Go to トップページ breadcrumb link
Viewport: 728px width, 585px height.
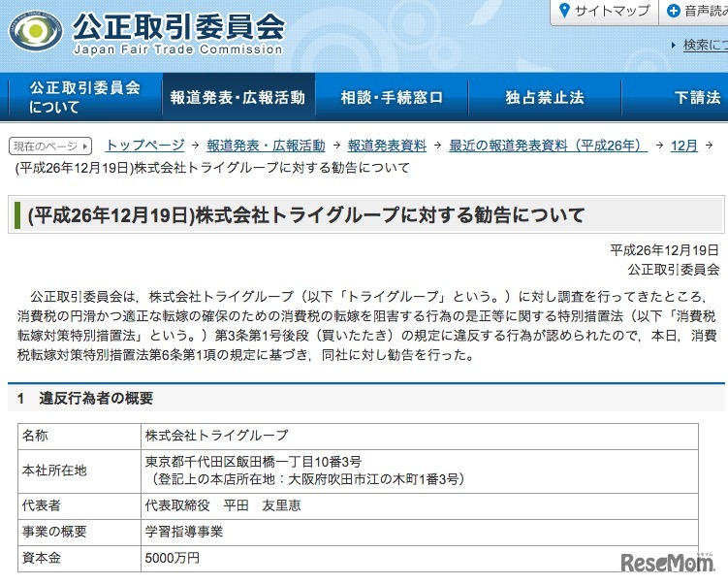(144, 146)
